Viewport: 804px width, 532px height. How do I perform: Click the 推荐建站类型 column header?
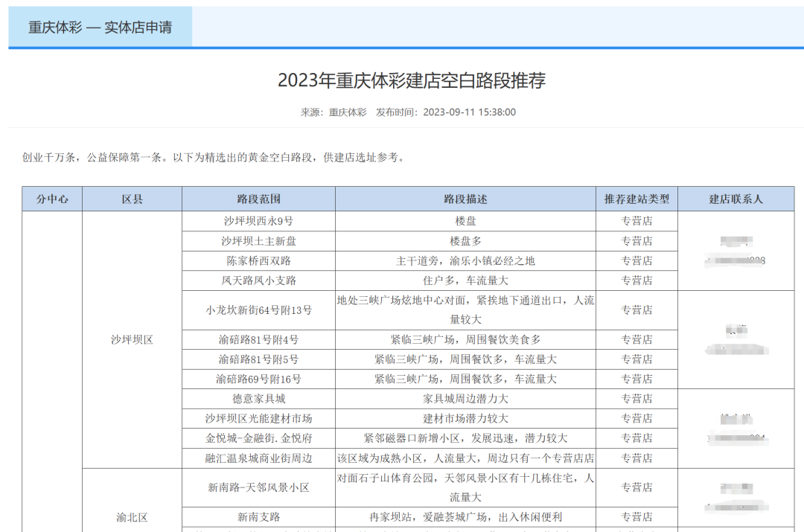tap(636, 199)
